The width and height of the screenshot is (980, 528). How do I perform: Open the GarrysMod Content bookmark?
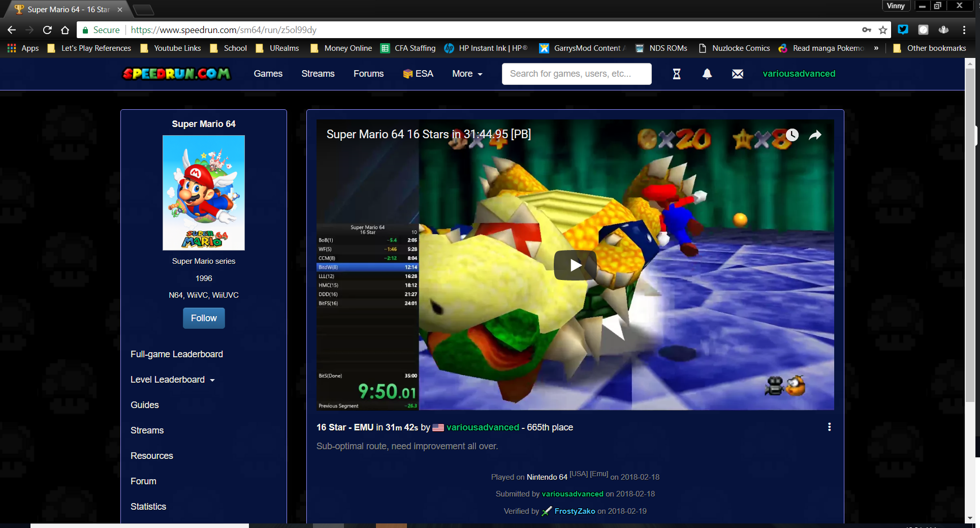pos(582,48)
